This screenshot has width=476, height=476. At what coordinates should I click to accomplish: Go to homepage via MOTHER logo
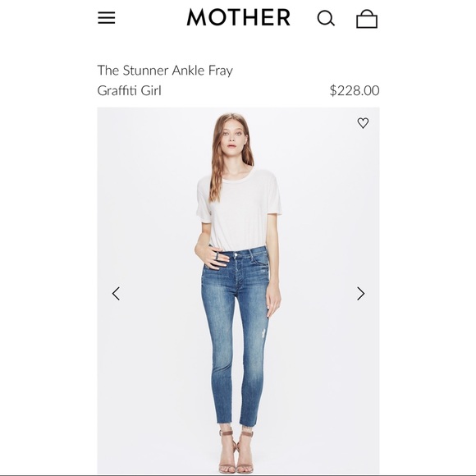click(239, 17)
